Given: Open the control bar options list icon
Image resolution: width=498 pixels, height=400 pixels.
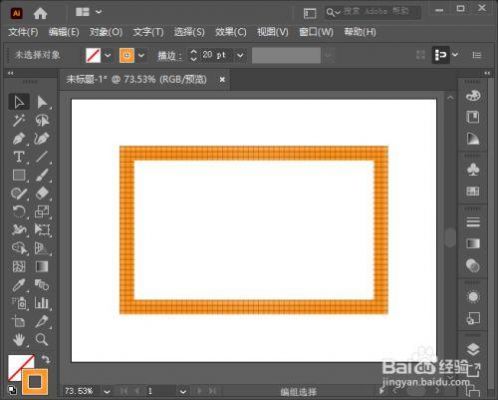Looking at the screenshot, I should tap(477, 55).
